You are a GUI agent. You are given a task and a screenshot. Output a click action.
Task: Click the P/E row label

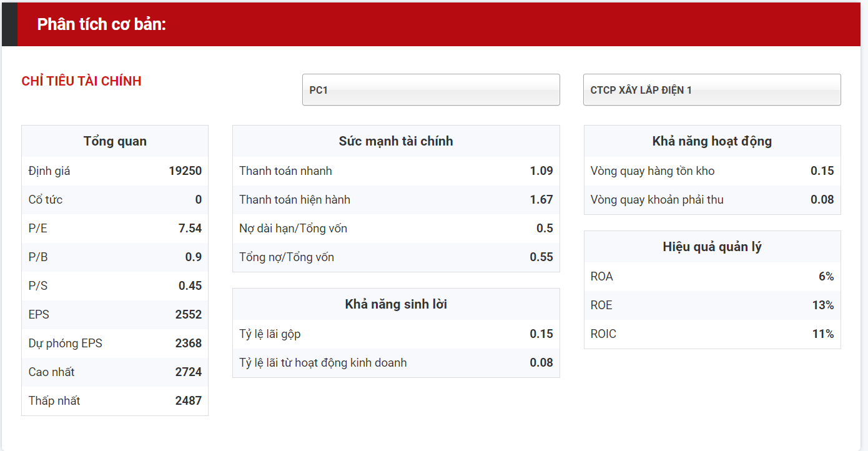(x=38, y=229)
